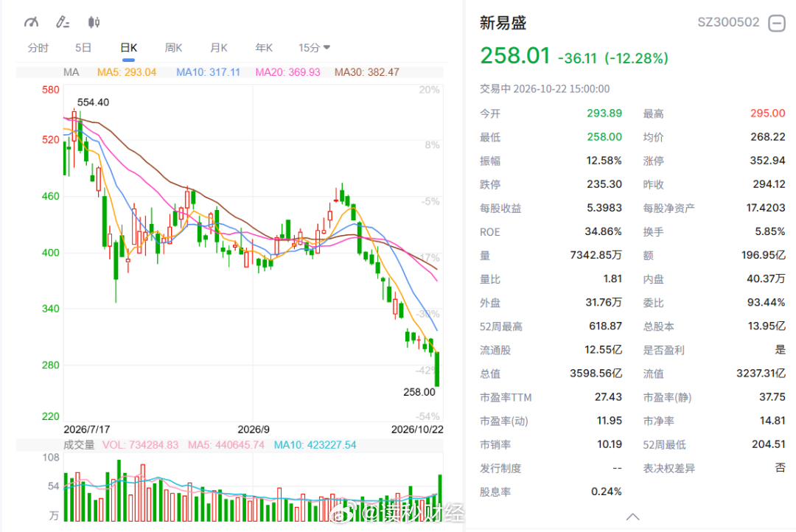Viewport: 796px width, 532px height.
Task: Select the 月K tab
Action: pos(219,48)
